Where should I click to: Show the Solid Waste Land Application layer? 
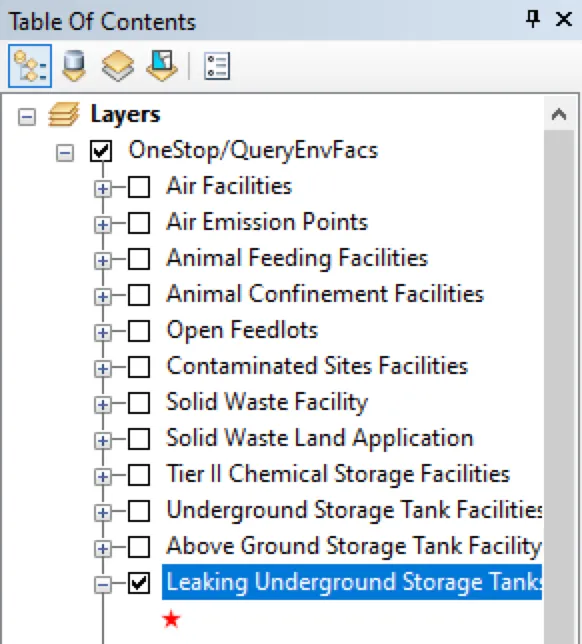[x=139, y=439]
